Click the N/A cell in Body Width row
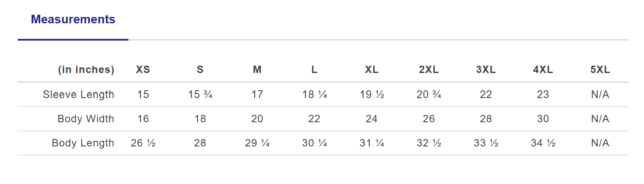Viewport: 644px width, 184px height. tap(600, 119)
